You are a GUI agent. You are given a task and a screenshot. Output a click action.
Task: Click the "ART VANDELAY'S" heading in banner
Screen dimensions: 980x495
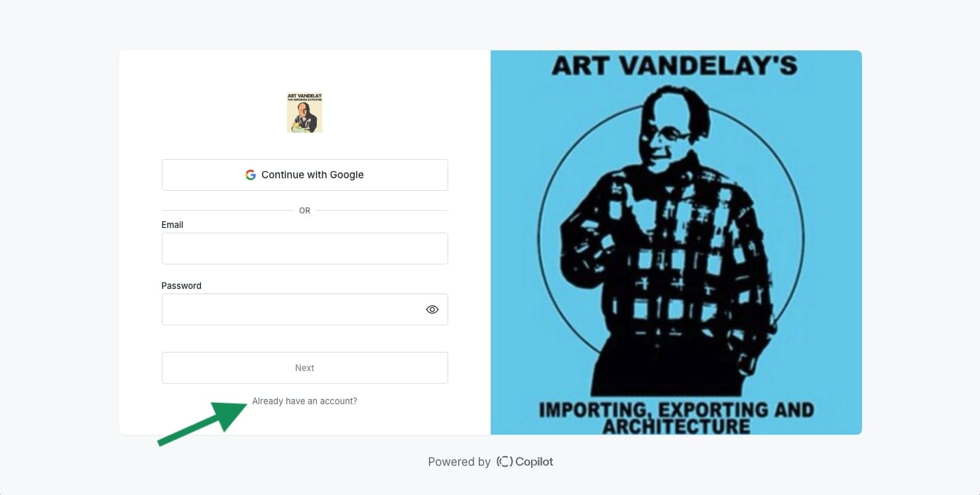click(x=674, y=66)
